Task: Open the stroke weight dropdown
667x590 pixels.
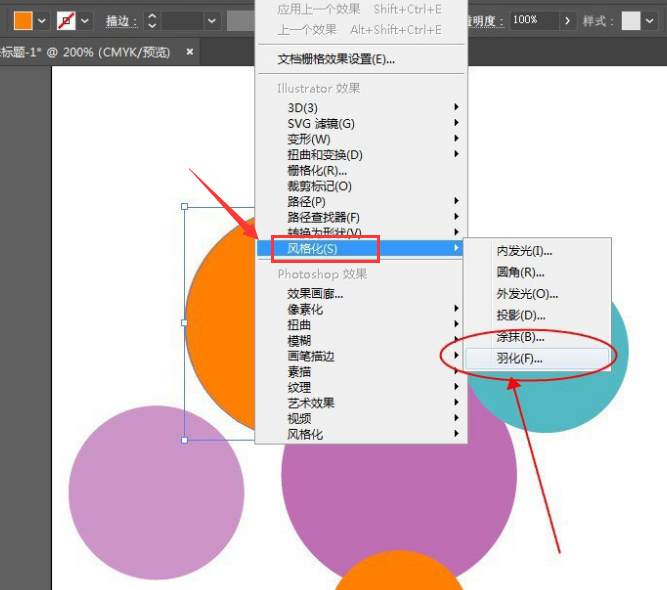Action: (x=211, y=20)
